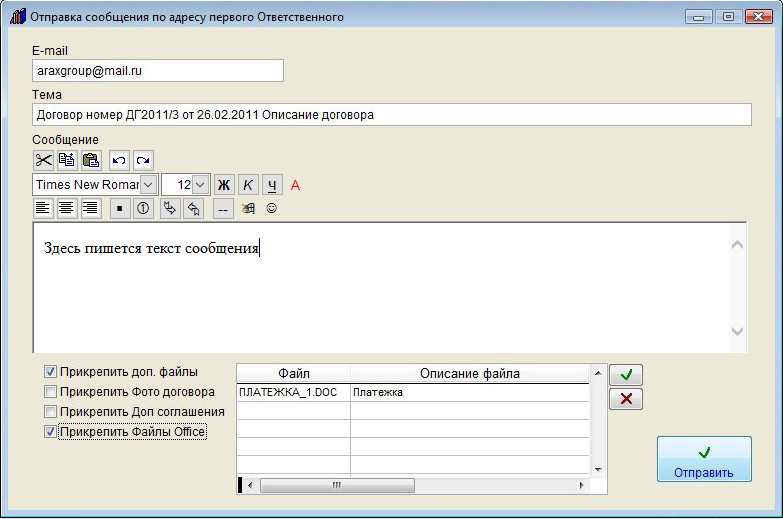Click the file table horizontal scroll right arrow
Viewport: 783px width, 519px height.
pyautogui.click(x=581, y=485)
